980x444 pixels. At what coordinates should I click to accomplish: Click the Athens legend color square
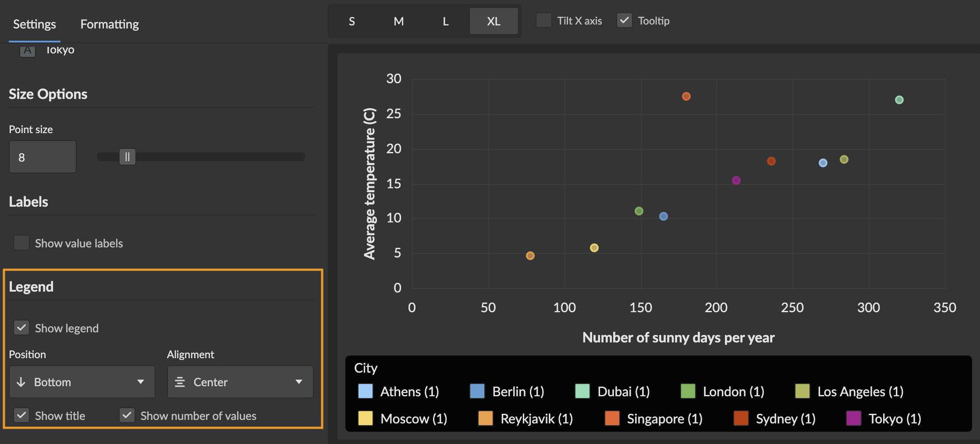(365, 391)
